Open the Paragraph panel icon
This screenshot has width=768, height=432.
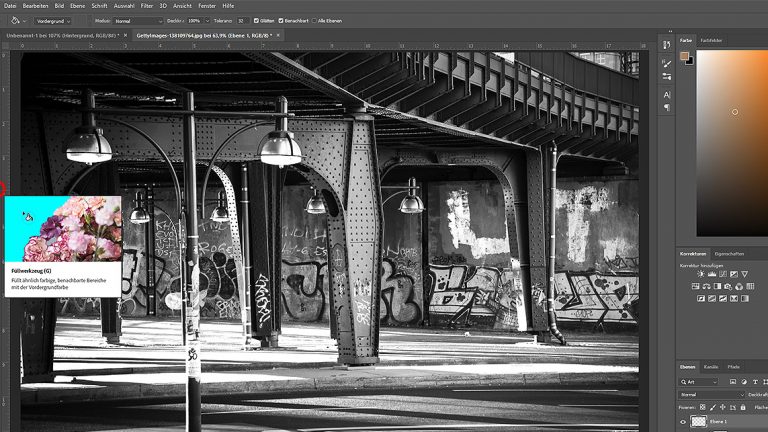[666, 107]
